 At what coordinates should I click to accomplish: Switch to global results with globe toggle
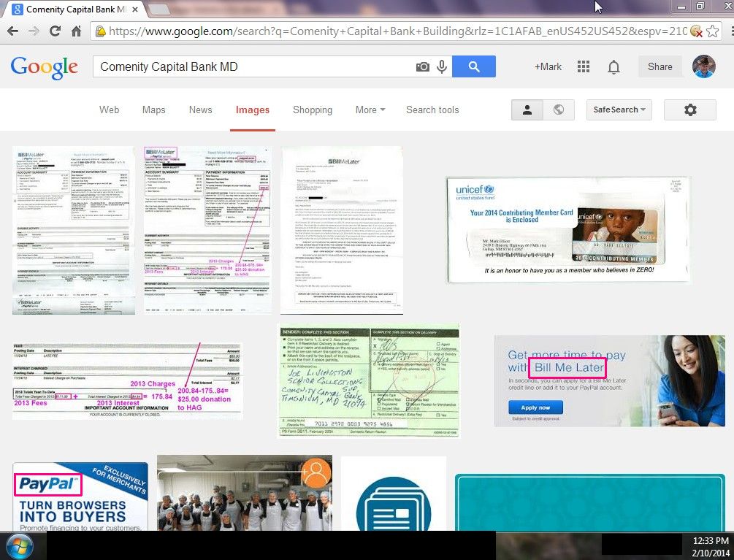tap(559, 110)
